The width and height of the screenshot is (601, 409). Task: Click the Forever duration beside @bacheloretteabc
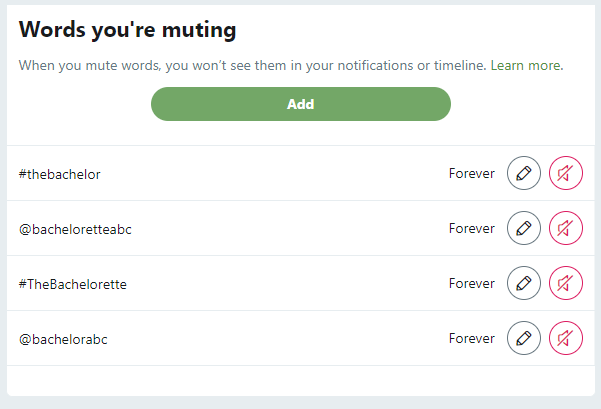(x=471, y=228)
